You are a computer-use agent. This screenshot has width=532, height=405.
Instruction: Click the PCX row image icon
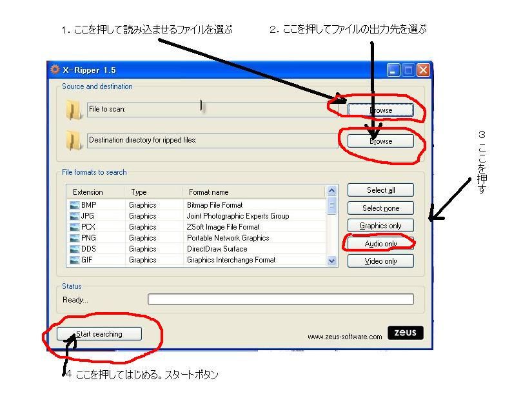coord(74,227)
